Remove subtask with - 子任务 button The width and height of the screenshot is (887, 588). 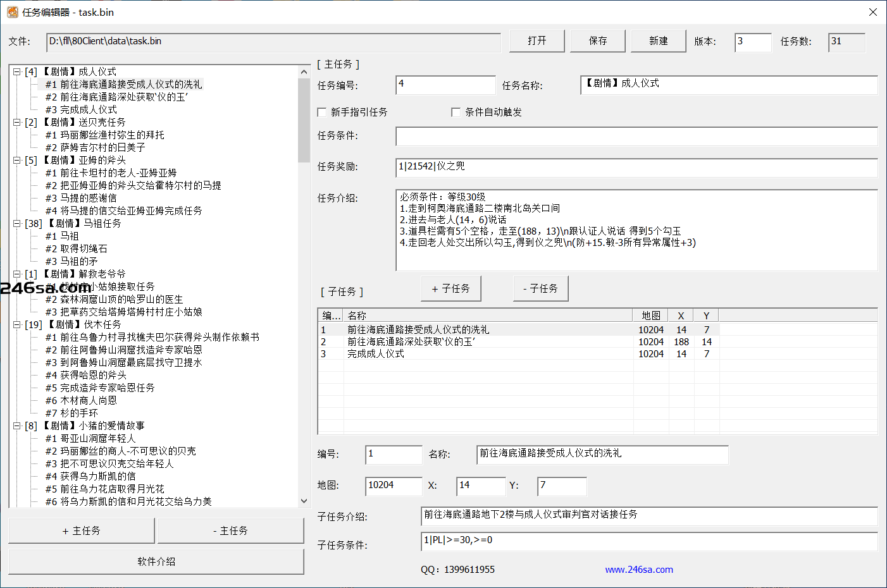point(541,288)
